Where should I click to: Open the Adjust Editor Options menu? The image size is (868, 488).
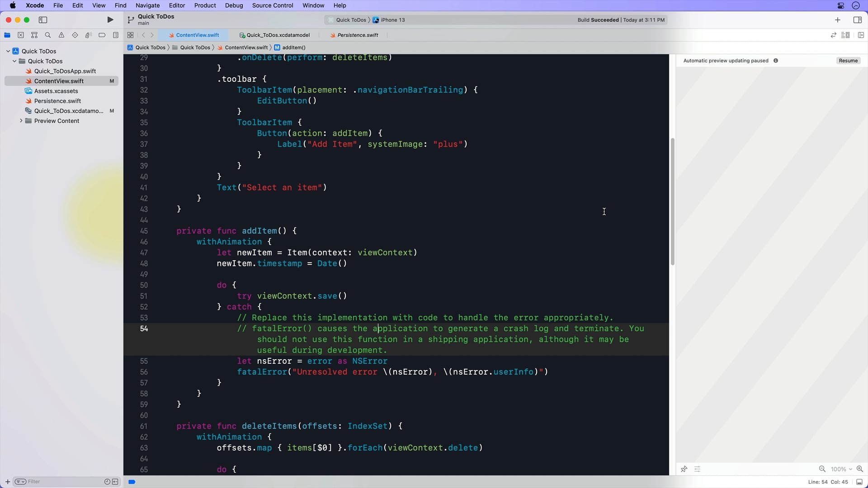click(x=845, y=35)
